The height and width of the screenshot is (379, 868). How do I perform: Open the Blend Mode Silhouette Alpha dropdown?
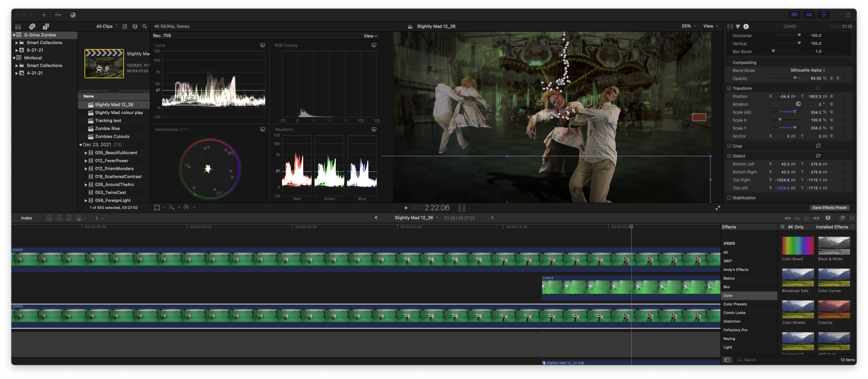pos(808,70)
